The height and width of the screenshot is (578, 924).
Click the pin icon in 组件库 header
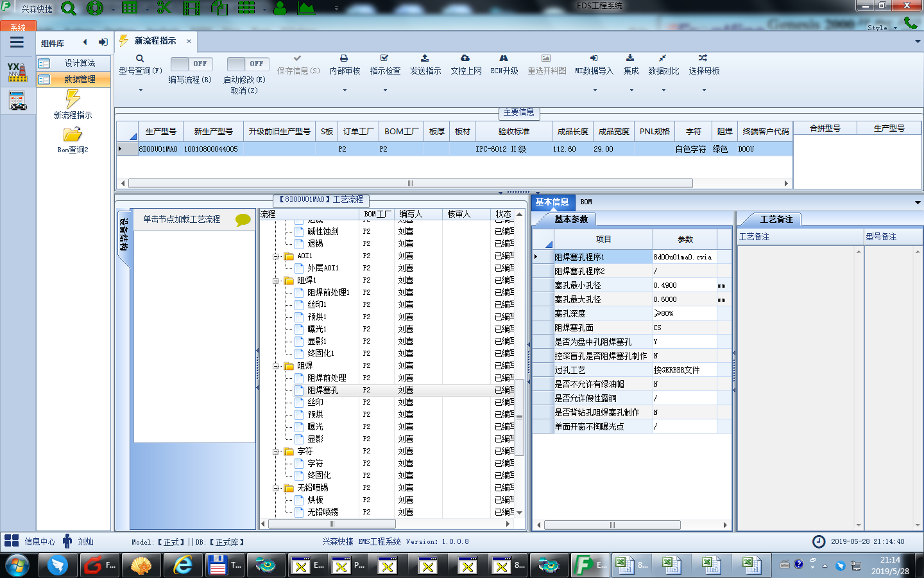pyautogui.click(x=103, y=42)
